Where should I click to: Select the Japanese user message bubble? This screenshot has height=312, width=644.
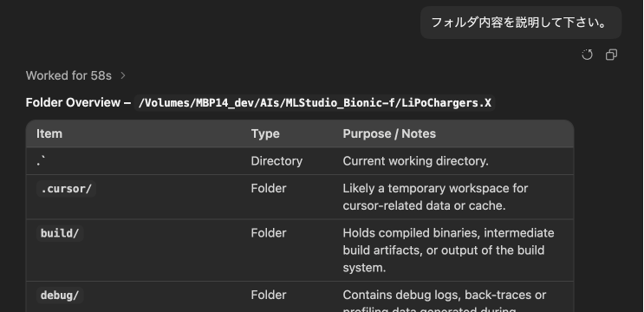(x=521, y=23)
